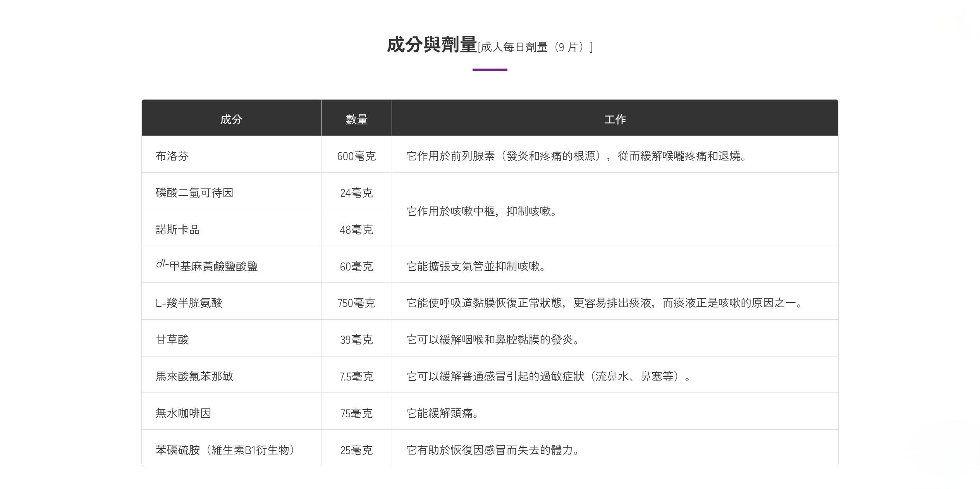Click the 750毫克 quantity cell
This screenshot has height=489, width=980.
(x=356, y=303)
